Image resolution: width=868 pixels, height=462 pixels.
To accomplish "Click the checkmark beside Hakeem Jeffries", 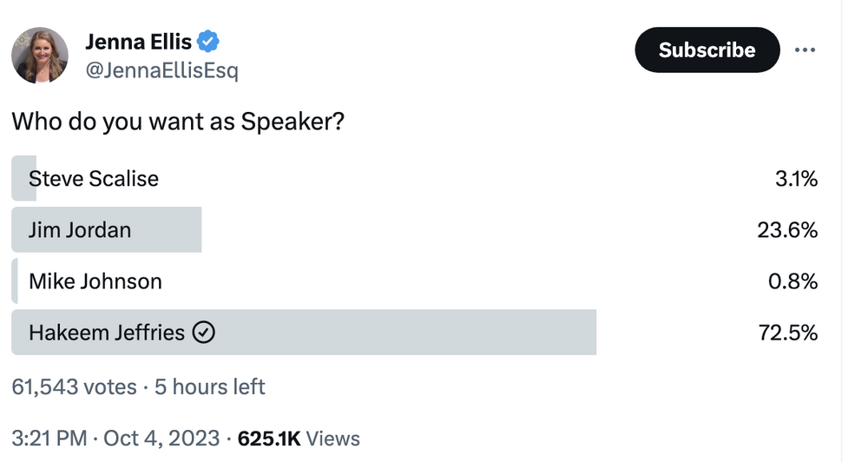I will (203, 333).
